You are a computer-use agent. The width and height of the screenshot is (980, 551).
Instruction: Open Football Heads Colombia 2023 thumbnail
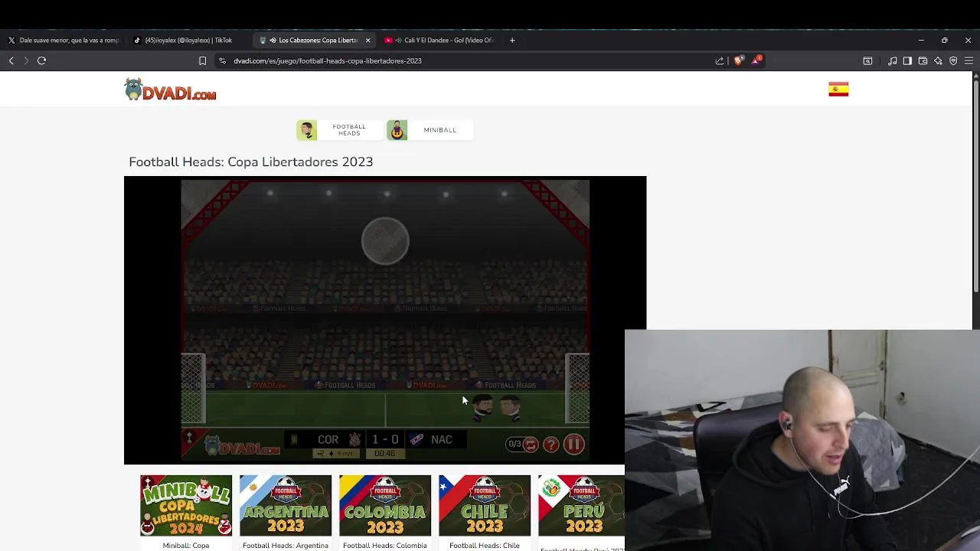tap(385, 505)
